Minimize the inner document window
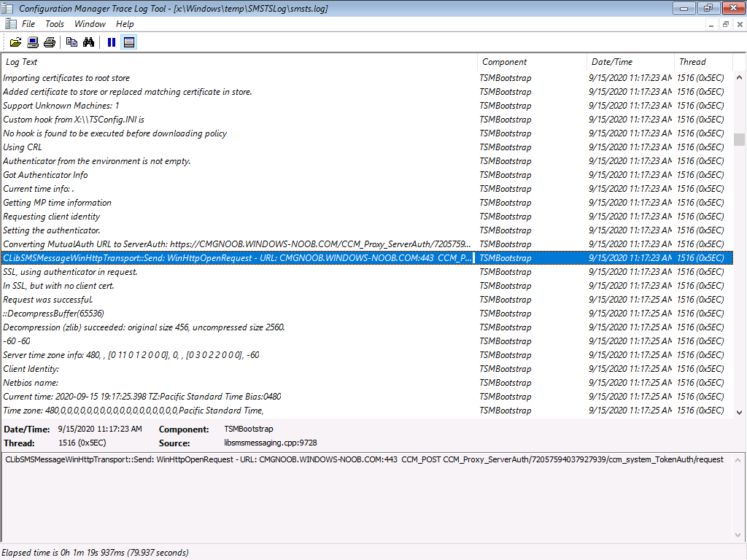Image resolution: width=747 pixels, height=560 pixels. tap(711, 24)
